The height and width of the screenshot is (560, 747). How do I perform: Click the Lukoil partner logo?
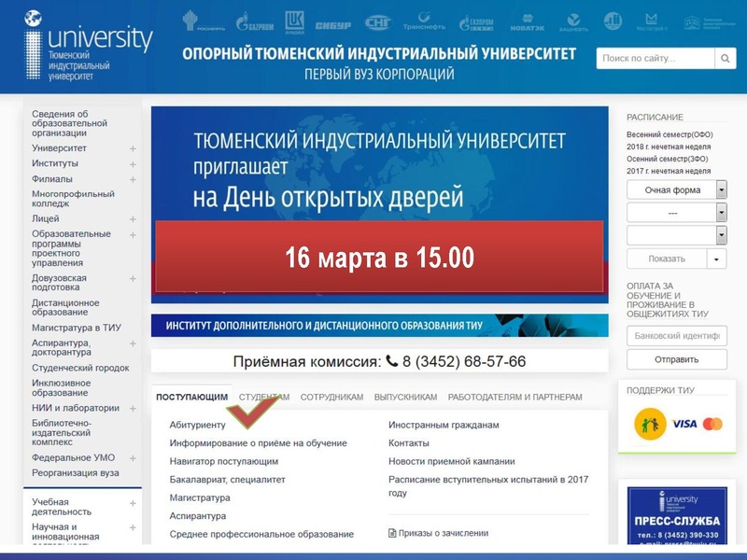coord(295,21)
